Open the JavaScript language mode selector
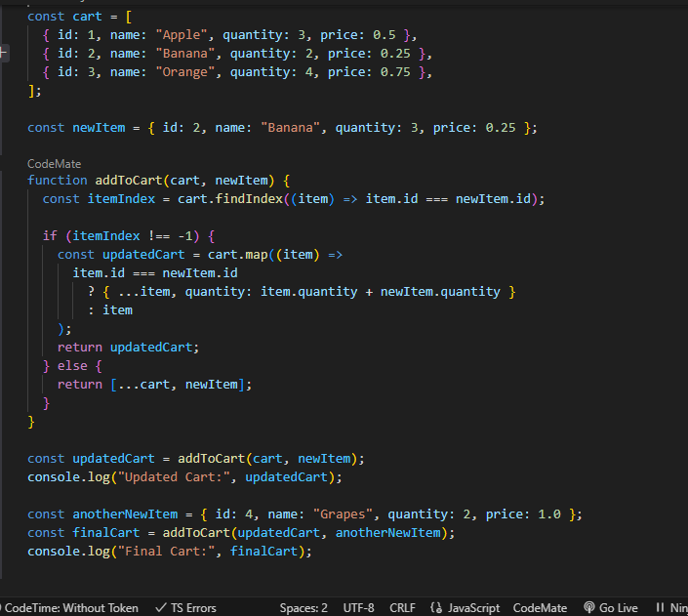Screen dimensions: 688x616 tap(465, 607)
